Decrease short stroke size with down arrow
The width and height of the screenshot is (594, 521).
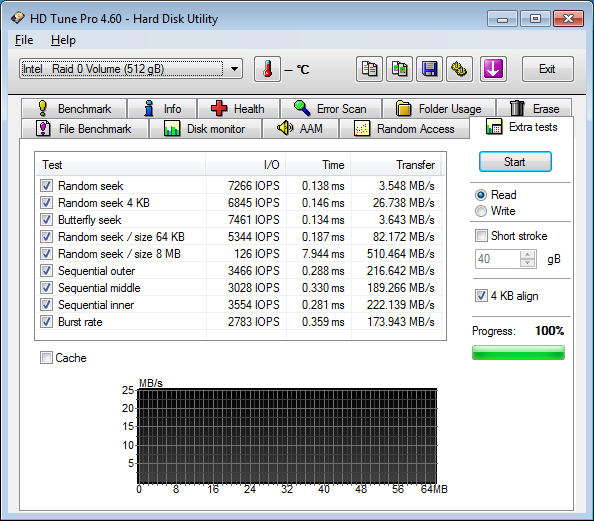tap(527, 263)
